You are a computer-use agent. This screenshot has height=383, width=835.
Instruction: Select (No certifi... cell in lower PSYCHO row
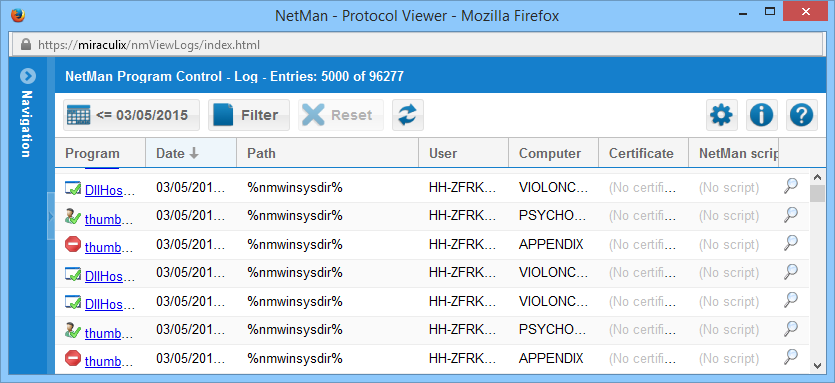tap(643, 329)
